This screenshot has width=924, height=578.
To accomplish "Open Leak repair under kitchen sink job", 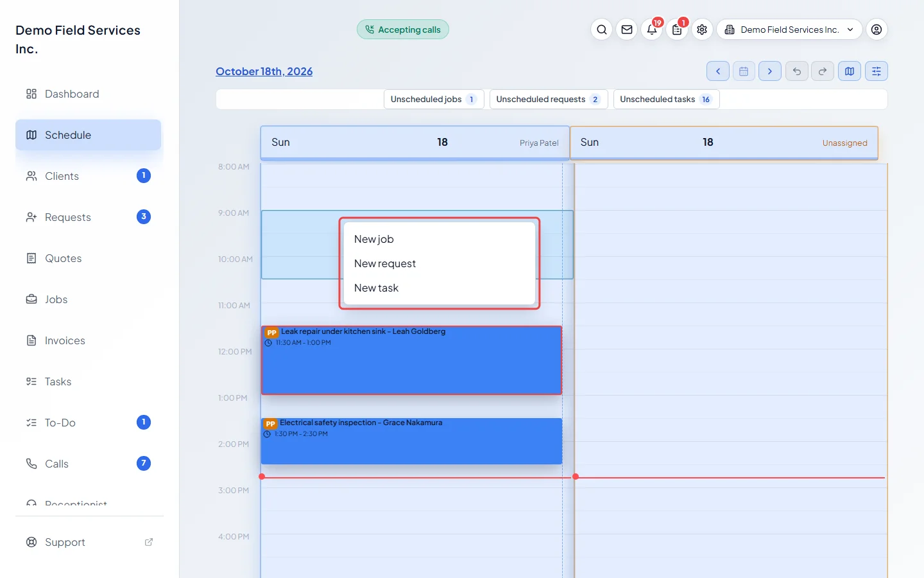I will coord(411,360).
